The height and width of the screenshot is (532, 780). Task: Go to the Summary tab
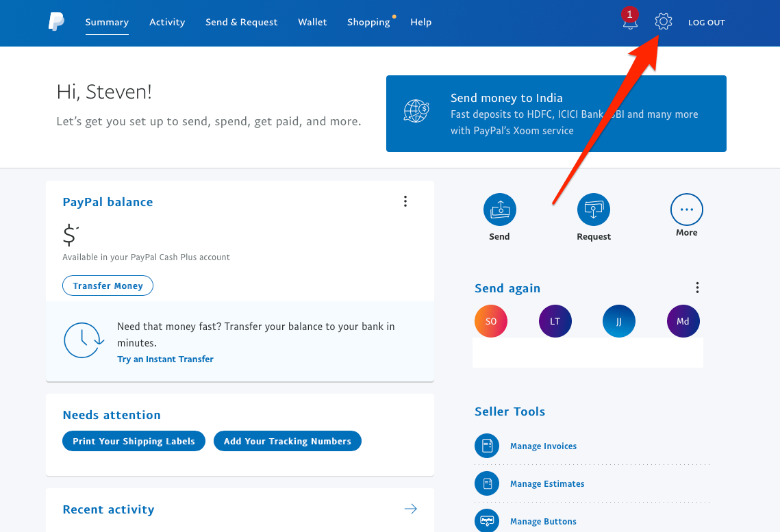pos(107,22)
